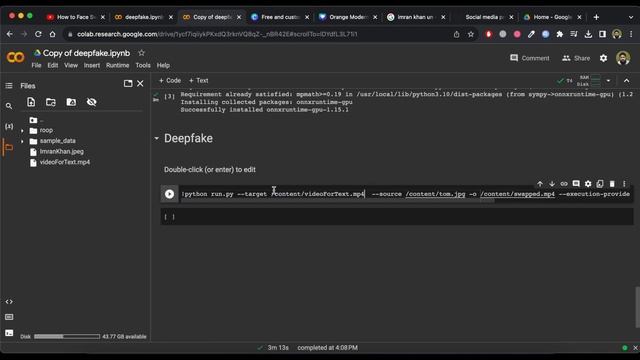The image size is (640, 360).
Task: Open more cell actions menu
Action: coord(624,184)
